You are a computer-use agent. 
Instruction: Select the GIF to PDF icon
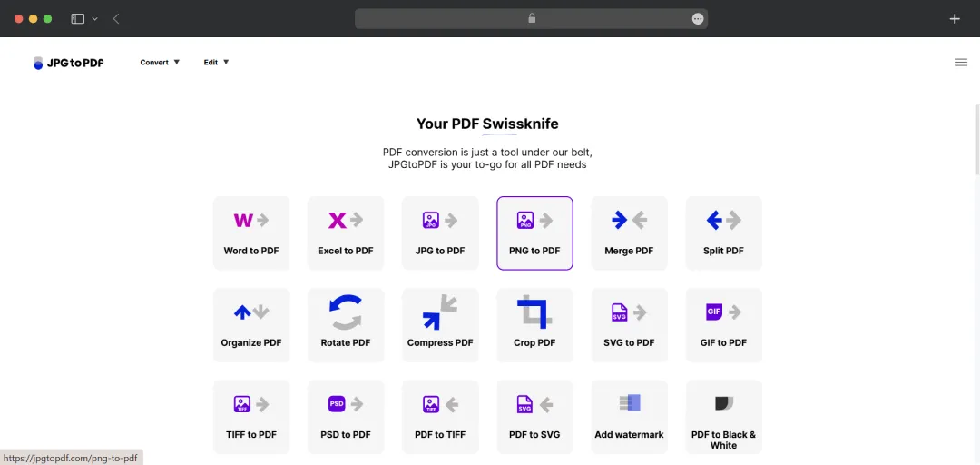(724, 312)
